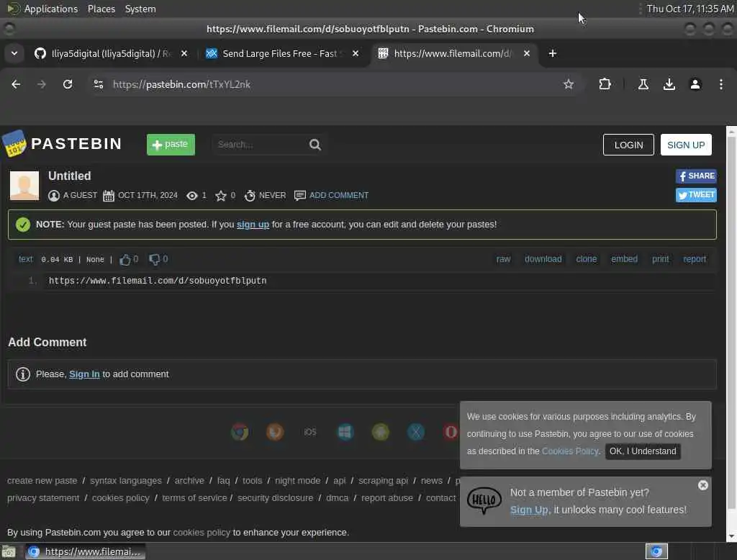
Task: Expand the tab search dropdown
Action: (x=14, y=53)
